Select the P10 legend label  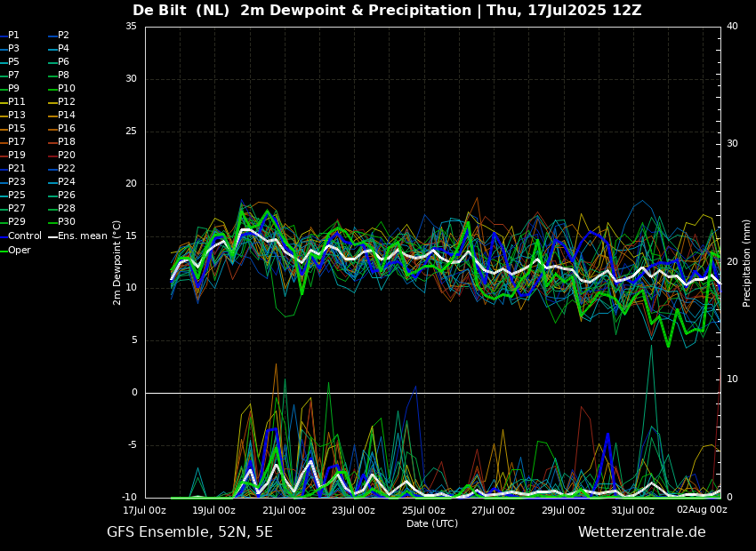66,89
